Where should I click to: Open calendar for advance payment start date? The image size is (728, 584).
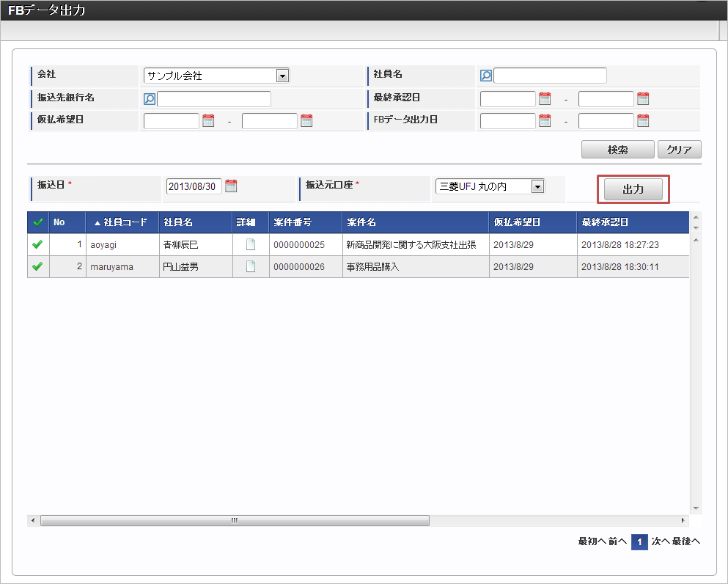(208, 121)
